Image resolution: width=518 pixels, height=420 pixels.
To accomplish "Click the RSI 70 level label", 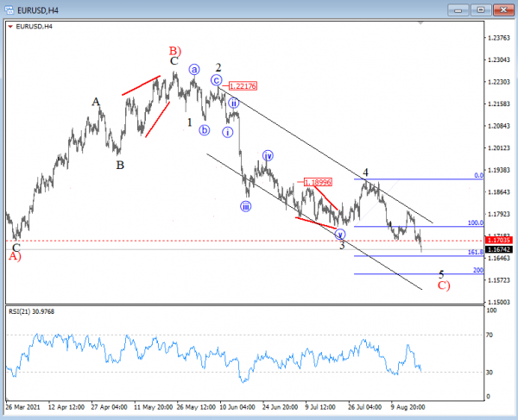I will pos(490,335).
